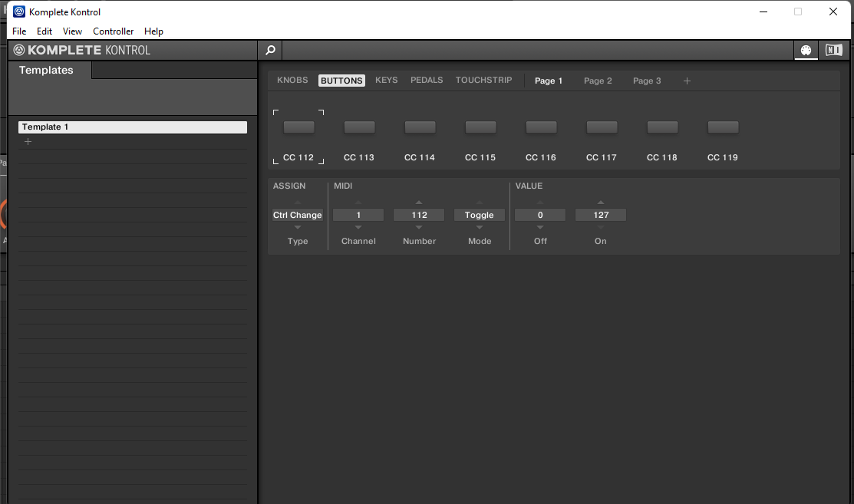Click the CC 115 label
Screen dimensions: 854x504
[480, 157]
